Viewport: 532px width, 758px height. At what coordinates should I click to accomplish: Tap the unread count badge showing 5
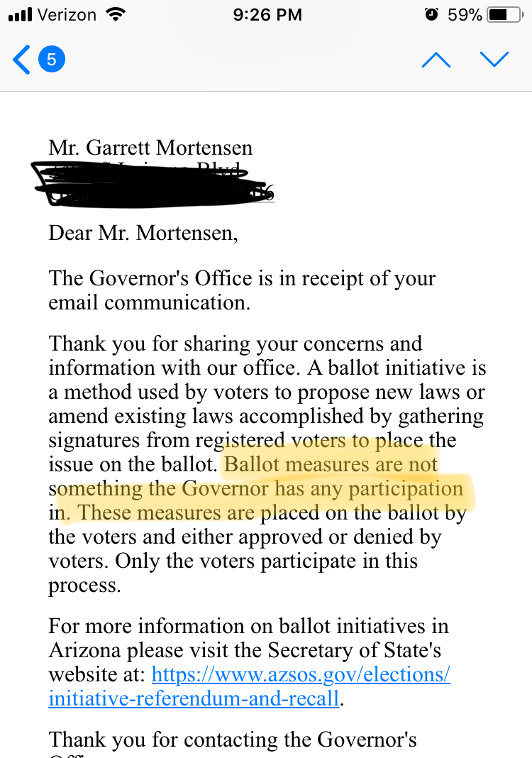coord(51,60)
